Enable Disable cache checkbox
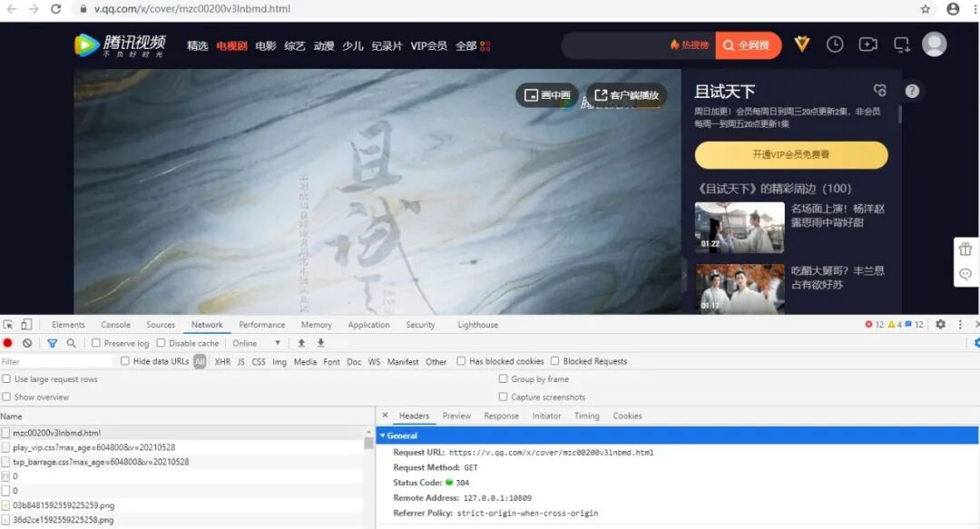The image size is (980, 529). click(x=161, y=343)
